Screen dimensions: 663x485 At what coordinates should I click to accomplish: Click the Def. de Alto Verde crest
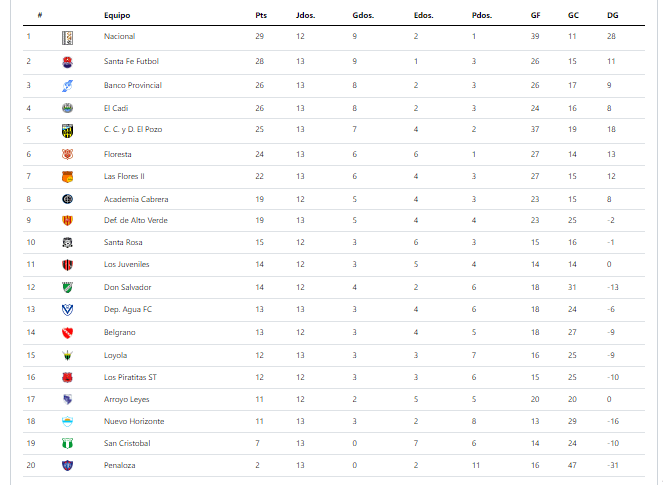coord(67,220)
